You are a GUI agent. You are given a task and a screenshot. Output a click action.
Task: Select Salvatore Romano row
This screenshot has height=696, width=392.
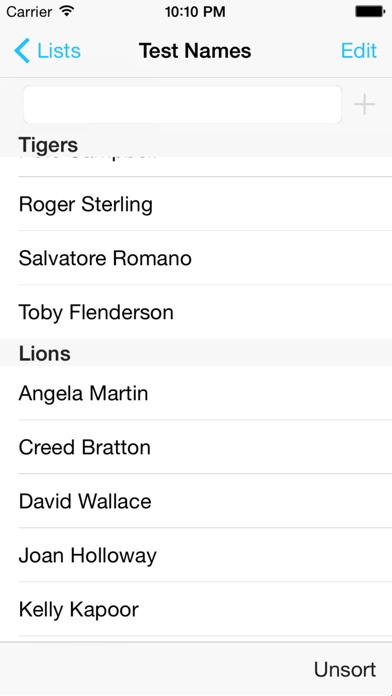pyautogui.click(x=196, y=258)
